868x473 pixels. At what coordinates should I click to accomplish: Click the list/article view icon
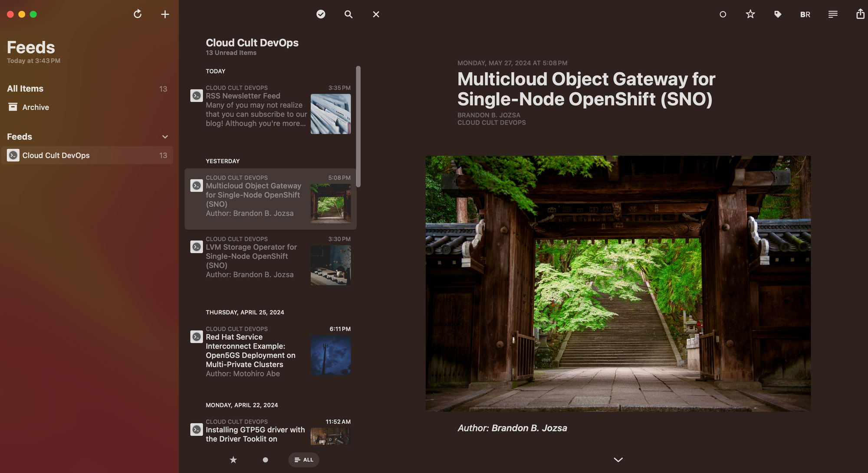pyautogui.click(x=832, y=14)
